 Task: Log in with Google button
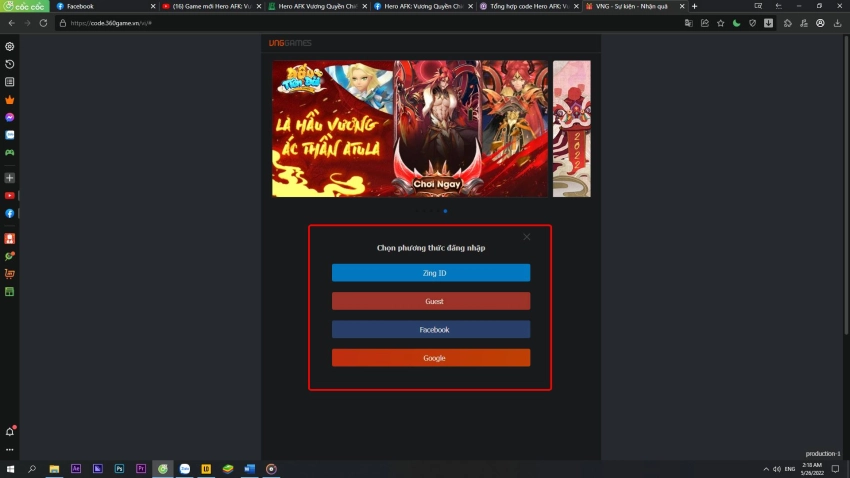pos(431,358)
